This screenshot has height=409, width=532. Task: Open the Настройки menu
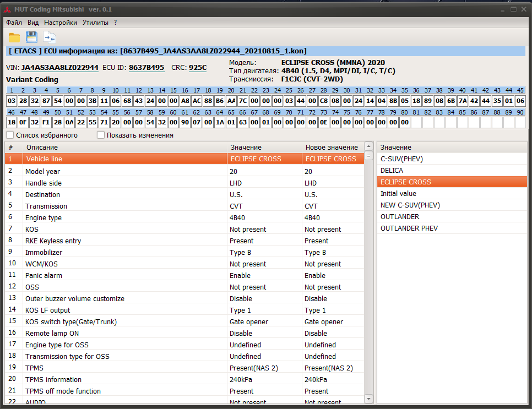pos(61,23)
